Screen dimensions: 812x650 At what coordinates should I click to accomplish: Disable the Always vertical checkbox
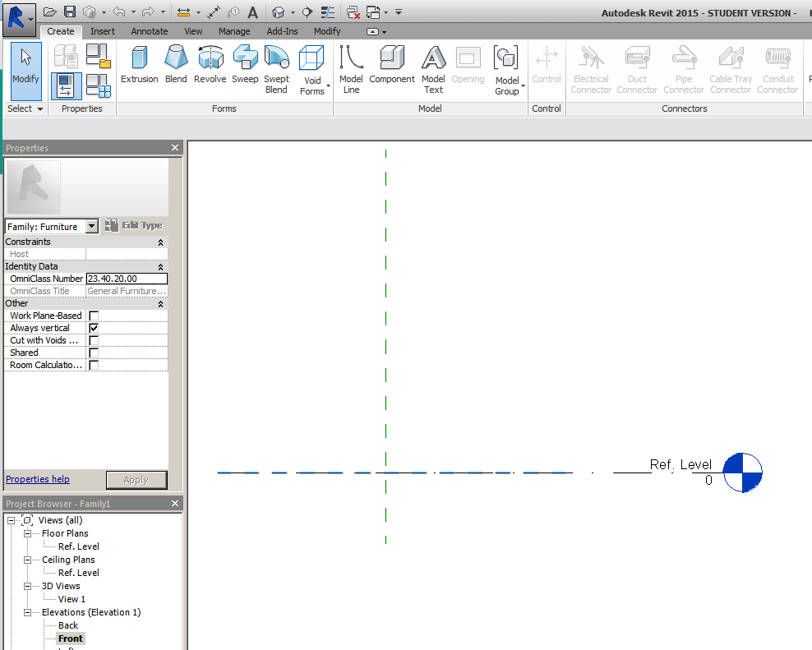pos(94,327)
